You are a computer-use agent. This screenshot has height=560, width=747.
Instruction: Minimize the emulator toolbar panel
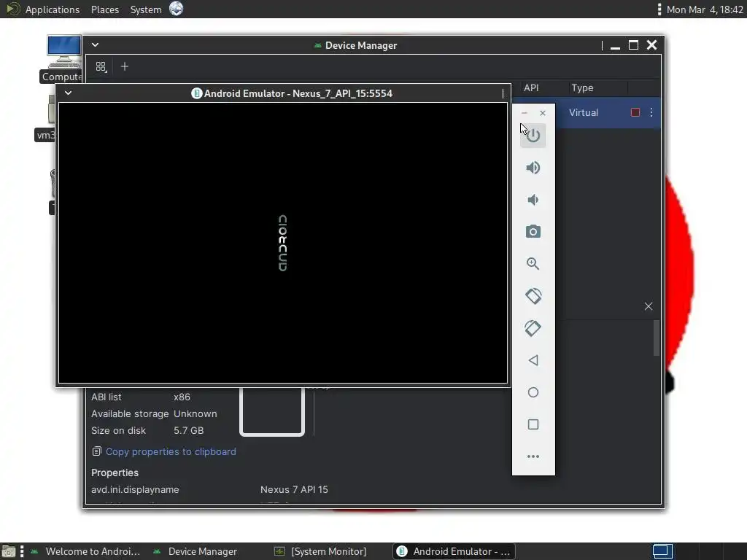[525, 113]
